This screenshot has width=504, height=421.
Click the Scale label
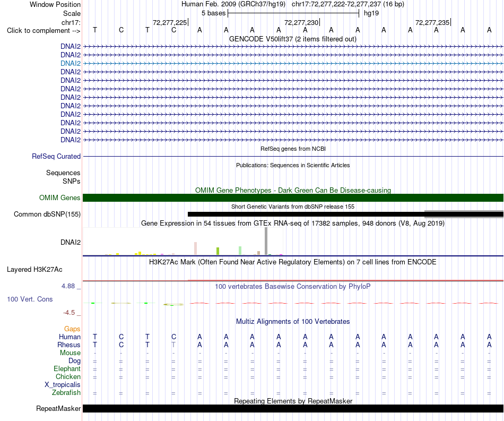click(72, 13)
